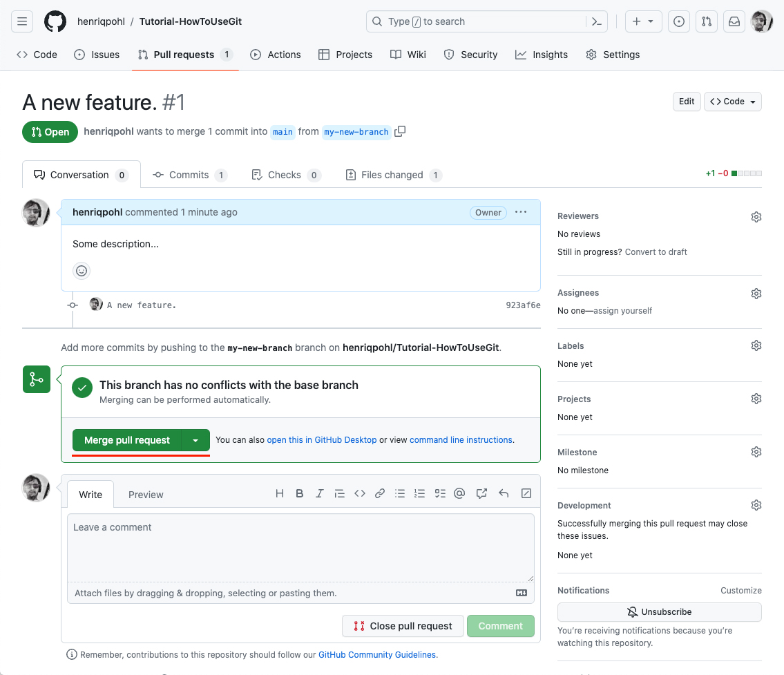Switch to the Checks tab
Image resolution: width=784 pixels, height=675 pixels.
286,175
